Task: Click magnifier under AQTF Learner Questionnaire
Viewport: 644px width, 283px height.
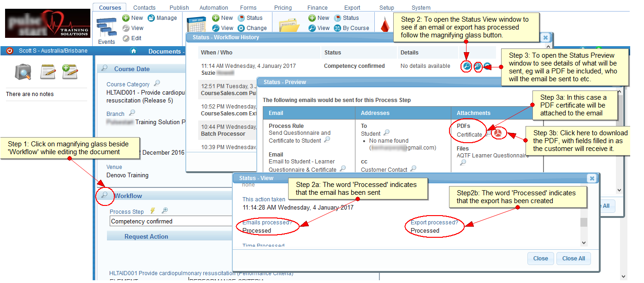Action: 463,163
